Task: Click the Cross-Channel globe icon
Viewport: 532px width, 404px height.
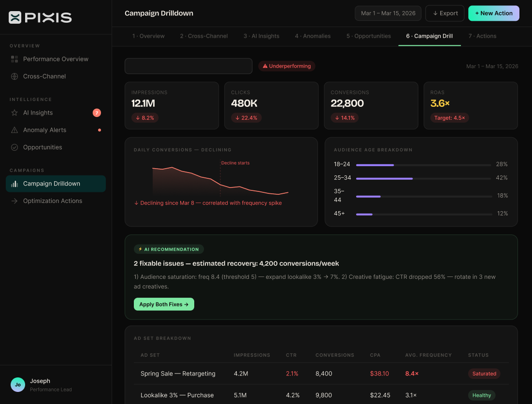Action: coord(14,76)
